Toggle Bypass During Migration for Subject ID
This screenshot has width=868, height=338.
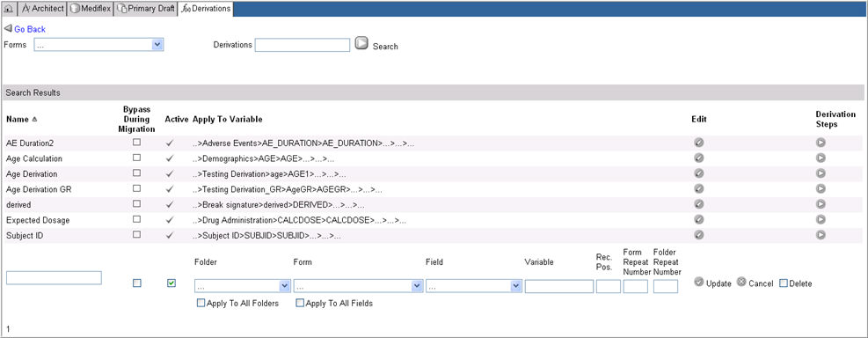(136, 234)
